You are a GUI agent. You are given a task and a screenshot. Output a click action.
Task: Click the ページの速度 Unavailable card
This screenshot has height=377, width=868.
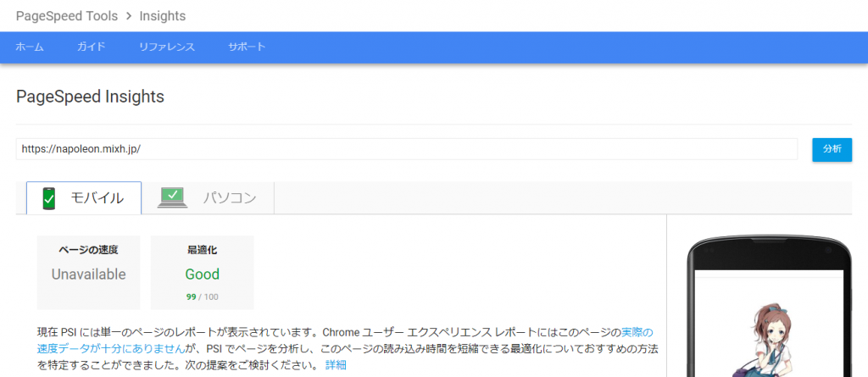88,272
